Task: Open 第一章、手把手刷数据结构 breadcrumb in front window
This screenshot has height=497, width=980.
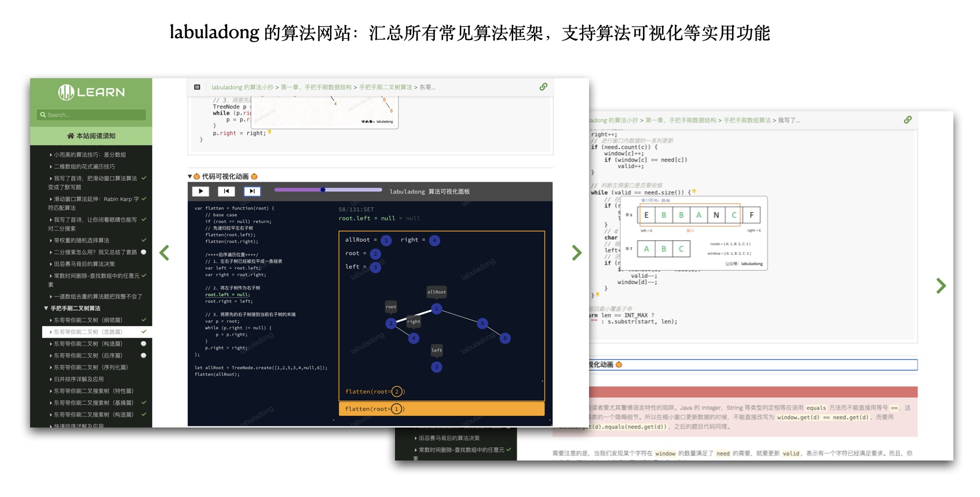Action: coord(316,87)
